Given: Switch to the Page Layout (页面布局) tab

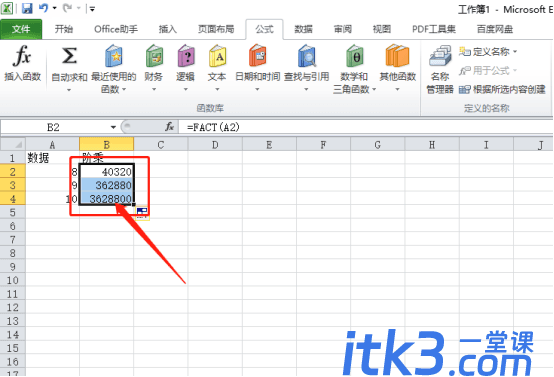Looking at the screenshot, I should point(216,29).
